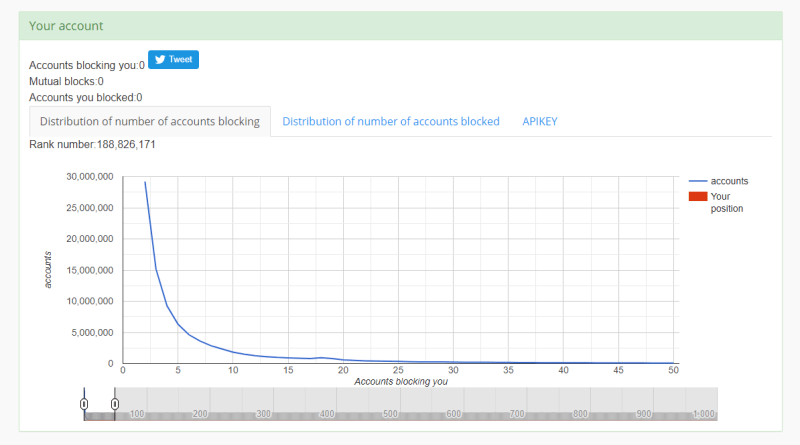The image size is (800, 445).
Task: Click the left range filter handle
Action: 84,403
